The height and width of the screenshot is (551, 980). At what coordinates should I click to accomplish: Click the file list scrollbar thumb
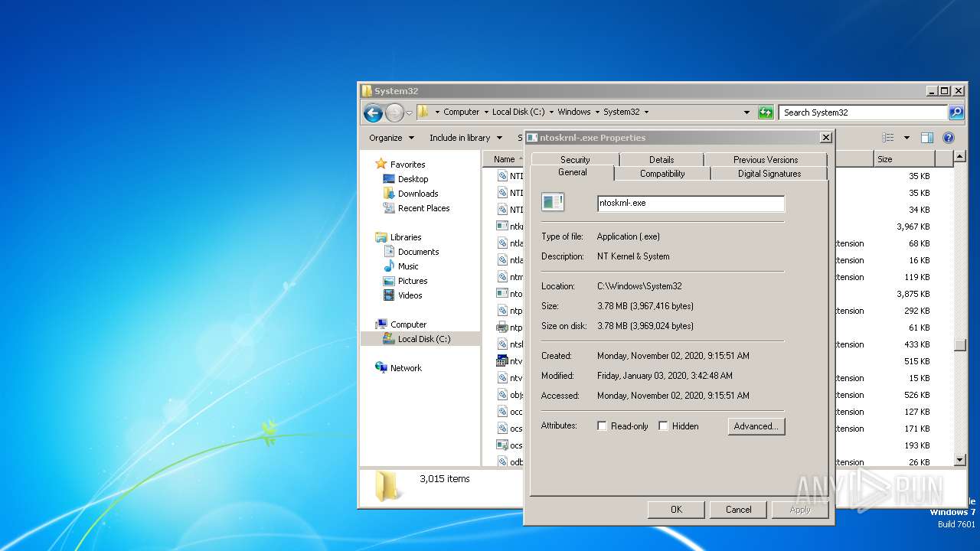960,345
